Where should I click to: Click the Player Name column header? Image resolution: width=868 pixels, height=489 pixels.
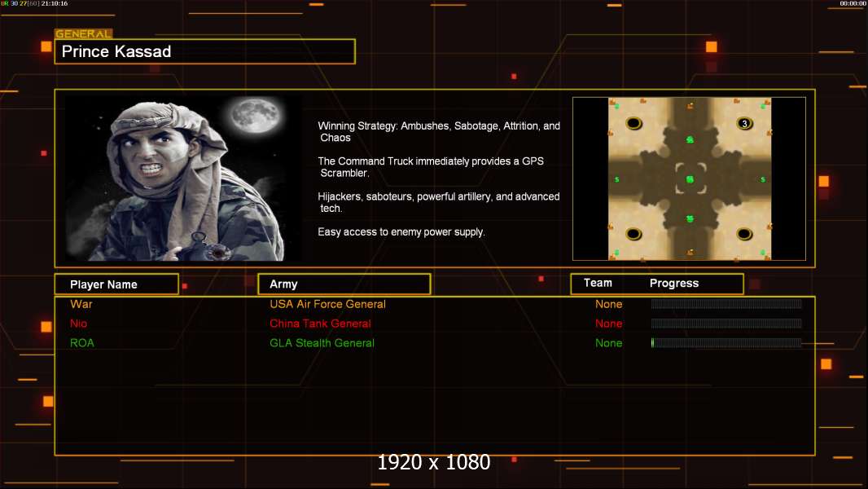click(116, 284)
